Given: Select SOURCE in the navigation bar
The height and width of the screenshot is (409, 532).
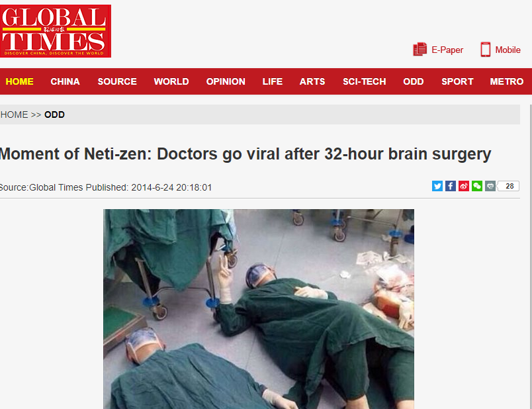Looking at the screenshot, I should [x=117, y=81].
